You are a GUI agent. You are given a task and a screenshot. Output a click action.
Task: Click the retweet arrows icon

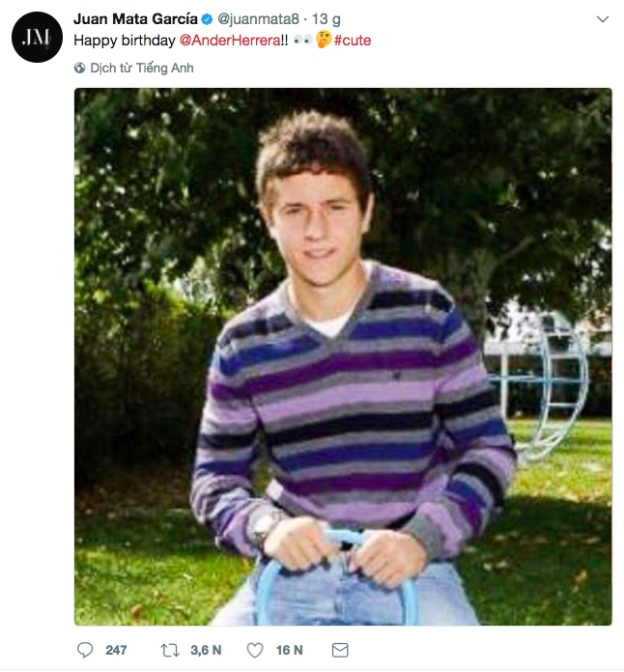click(x=170, y=650)
